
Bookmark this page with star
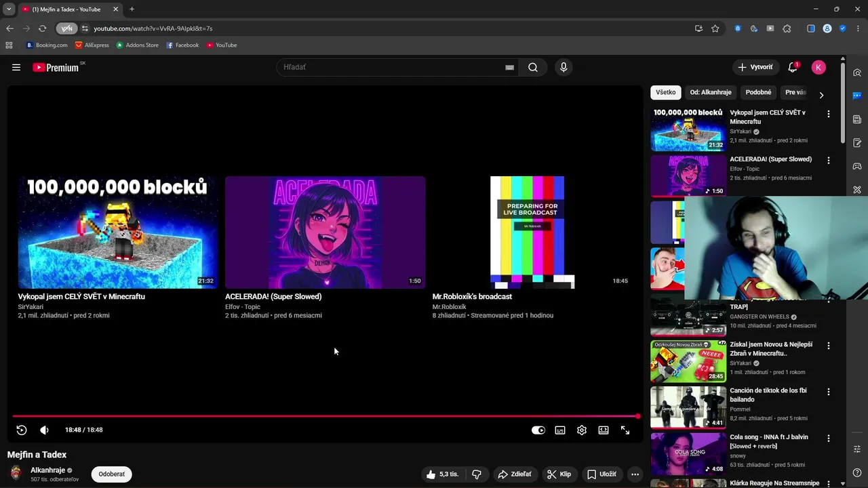click(715, 28)
